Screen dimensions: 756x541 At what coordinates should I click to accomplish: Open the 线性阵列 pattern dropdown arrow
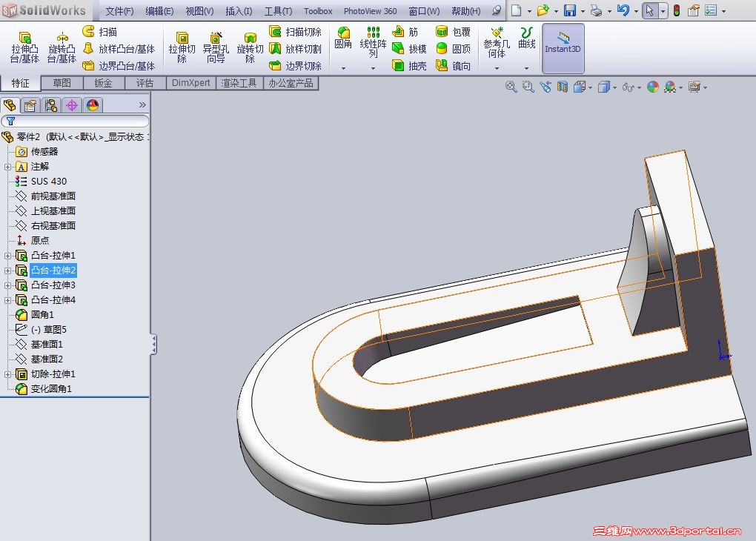pos(373,68)
